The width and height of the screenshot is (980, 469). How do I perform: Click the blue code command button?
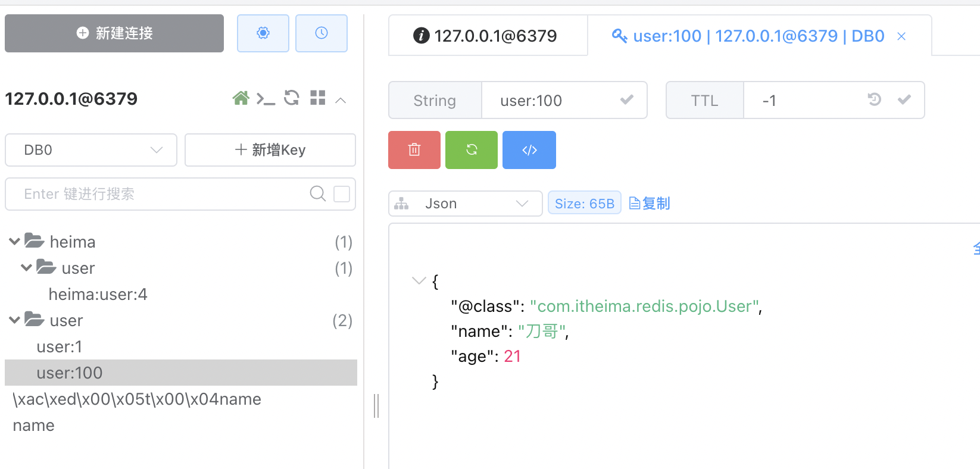[x=529, y=150]
